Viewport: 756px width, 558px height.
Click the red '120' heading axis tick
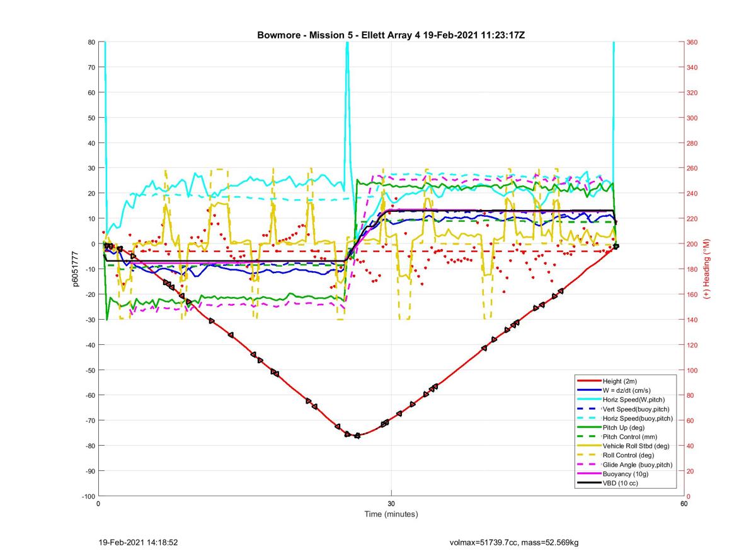click(693, 345)
